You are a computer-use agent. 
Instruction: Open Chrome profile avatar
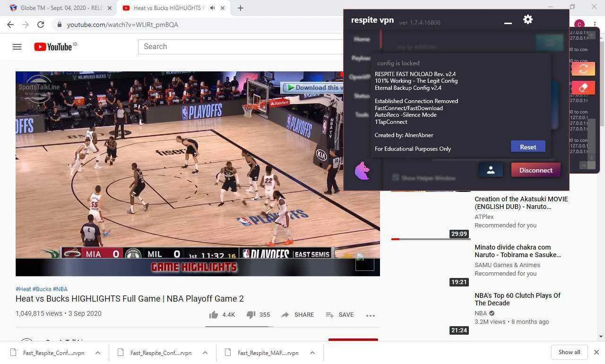tap(579, 25)
